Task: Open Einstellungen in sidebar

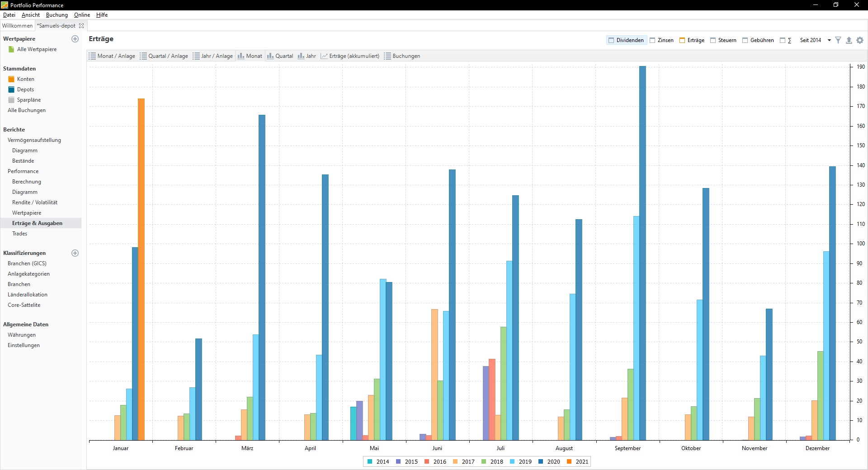Action: [24, 345]
